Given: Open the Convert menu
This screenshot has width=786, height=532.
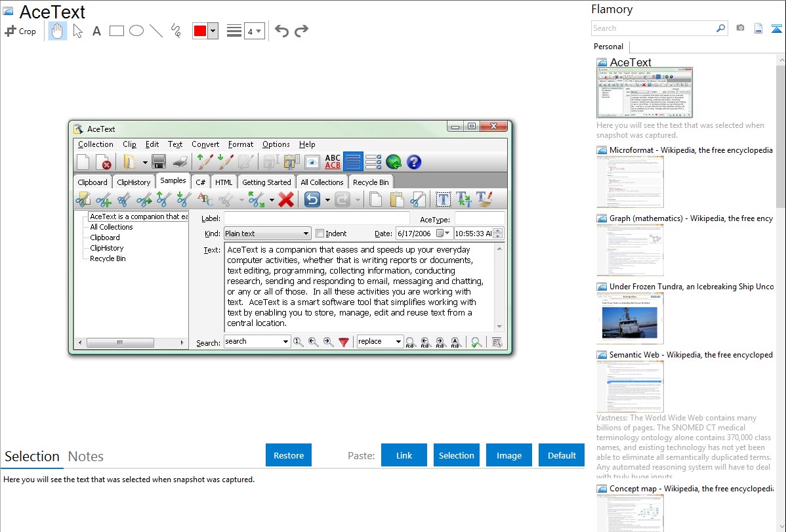Looking at the screenshot, I should (x=205, y=144).
